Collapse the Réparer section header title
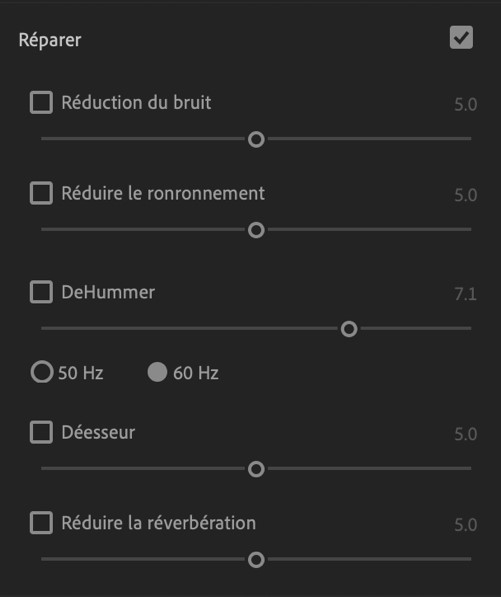 pyautogui.click(x=50, y=40)
